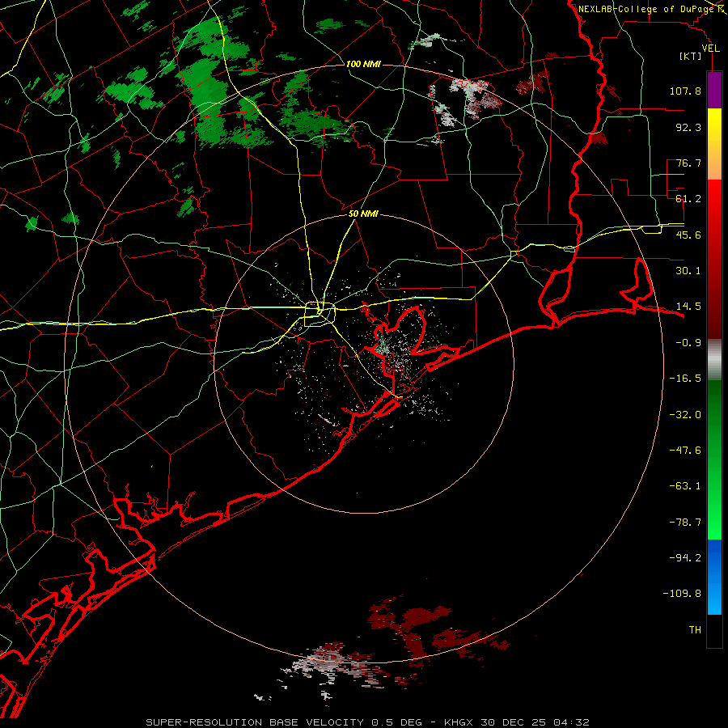Click the bright green segment of the color bar
Viewport: 728px width, 728px height.
click(714, 459)
